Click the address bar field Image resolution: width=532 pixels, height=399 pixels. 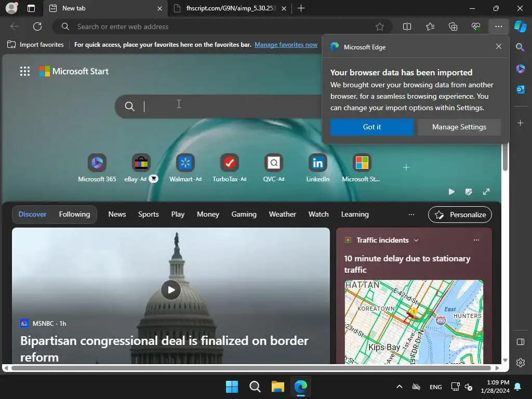point(222,26)
